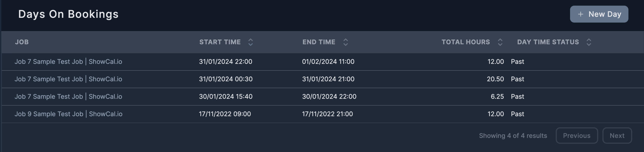
Task: Sort by Total Hours column arrows
Action: pyautogui.click(x=500, y=42)
